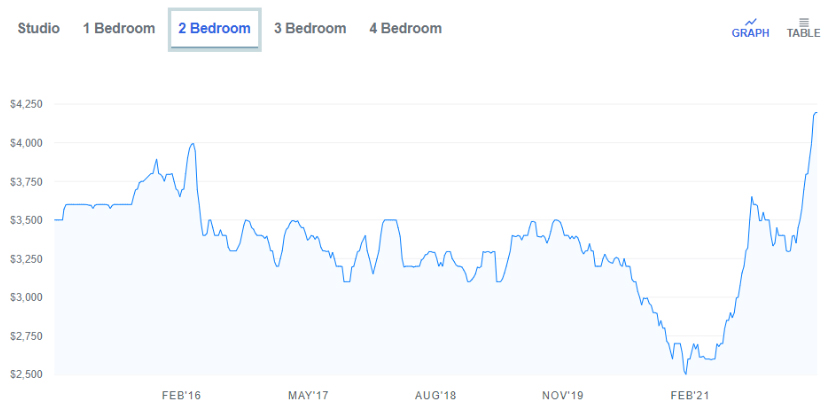Viewport: 830px width, 413px height.
Task: Open the 3 Bedroom tab
Action: [x=310, y=28]
